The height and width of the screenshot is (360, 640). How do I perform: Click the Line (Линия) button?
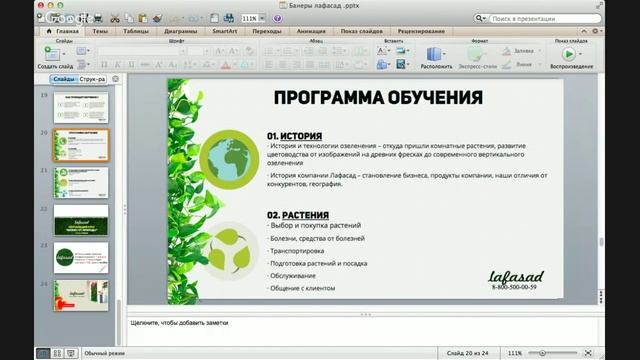(x=518, y=64)
